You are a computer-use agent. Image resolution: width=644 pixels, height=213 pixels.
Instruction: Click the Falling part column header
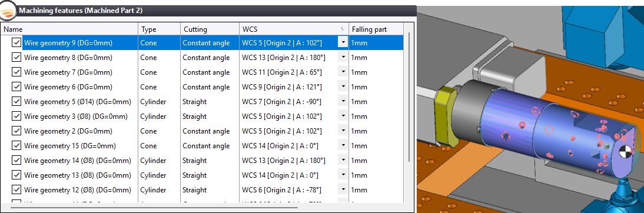(x=376, y=29)
